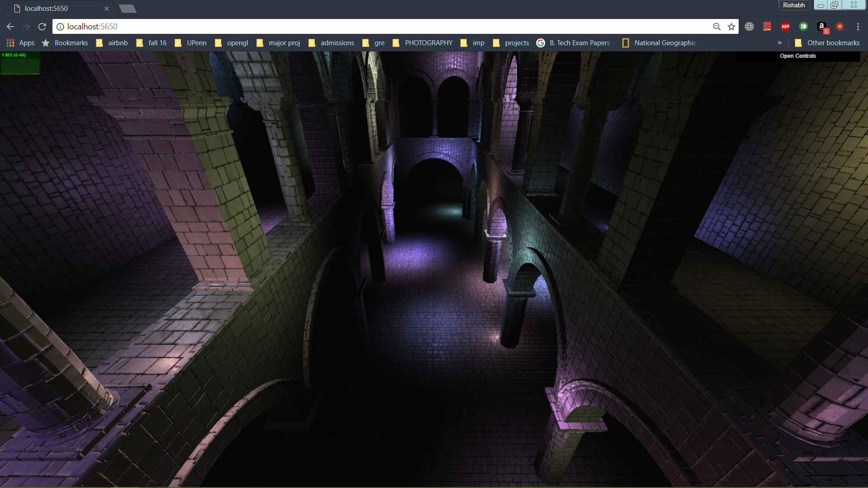
Task: Open the Other bookmarks folder
Action: (x=827, y=43)
